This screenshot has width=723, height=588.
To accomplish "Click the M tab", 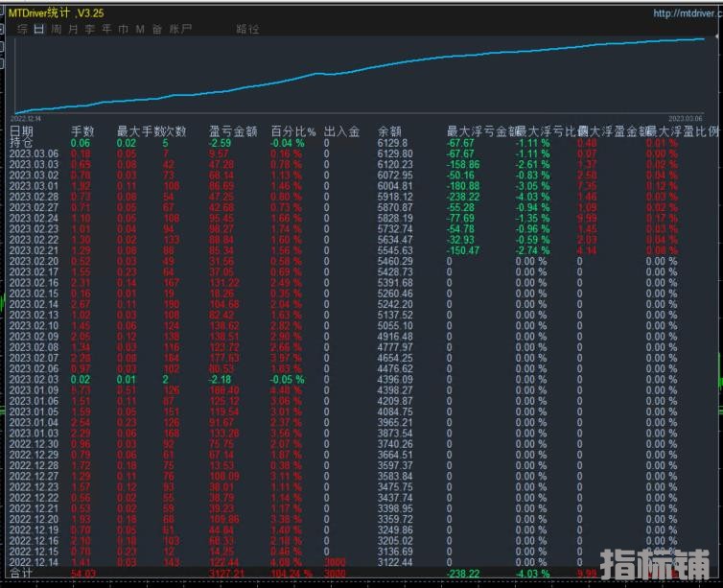I will tap(140, 29).
